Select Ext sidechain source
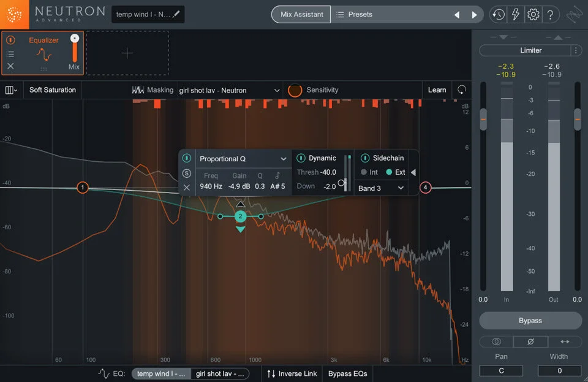 [395, 172]
